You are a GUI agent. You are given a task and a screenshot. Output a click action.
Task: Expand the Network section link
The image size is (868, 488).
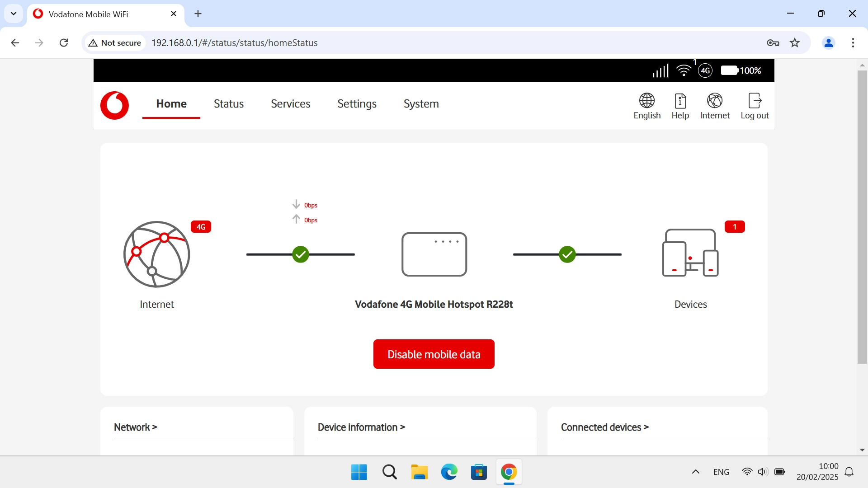click(136, 427)
